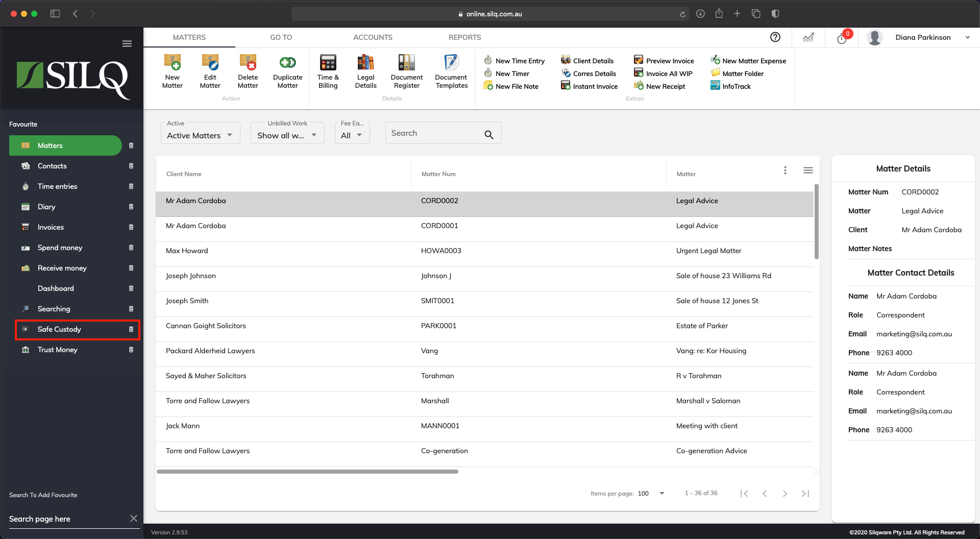Click the timer icon with notification badge
The image size is (980, 539).
[842, 38]
